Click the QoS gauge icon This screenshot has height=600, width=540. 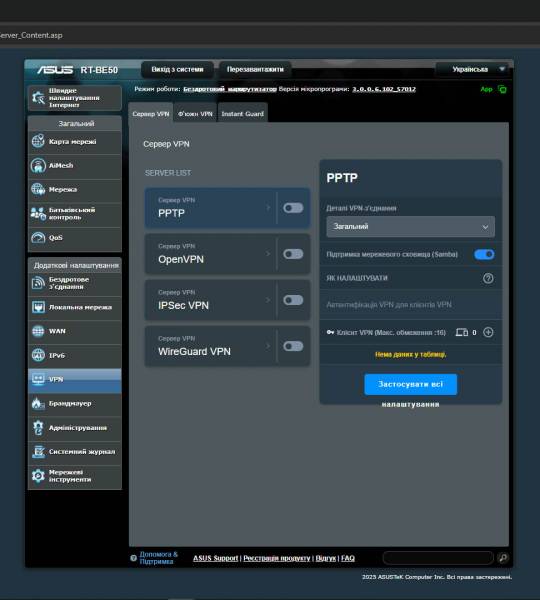38,238
